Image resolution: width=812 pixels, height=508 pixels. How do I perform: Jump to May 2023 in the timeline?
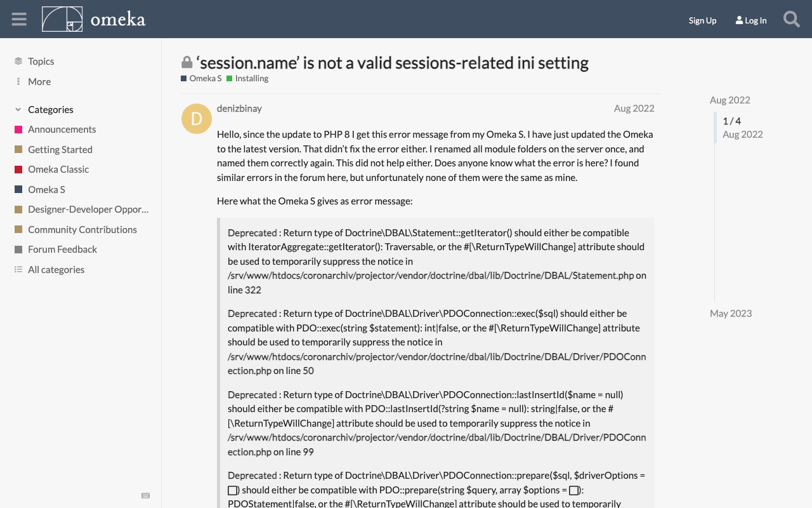(x=730, y=313)
